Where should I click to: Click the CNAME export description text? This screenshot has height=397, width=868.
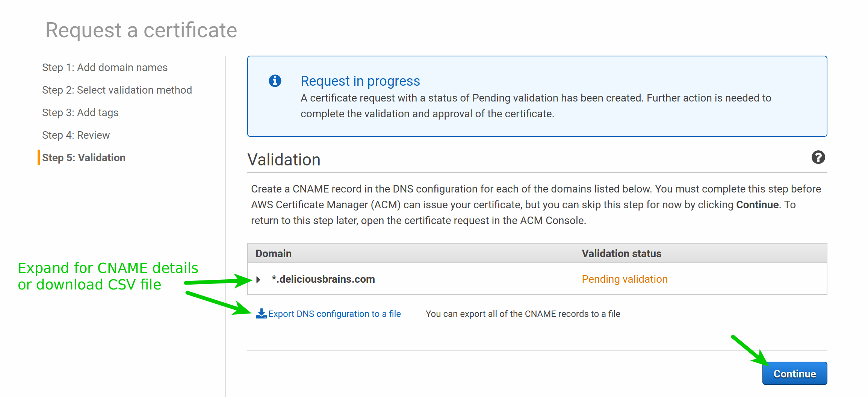point(523,314)
